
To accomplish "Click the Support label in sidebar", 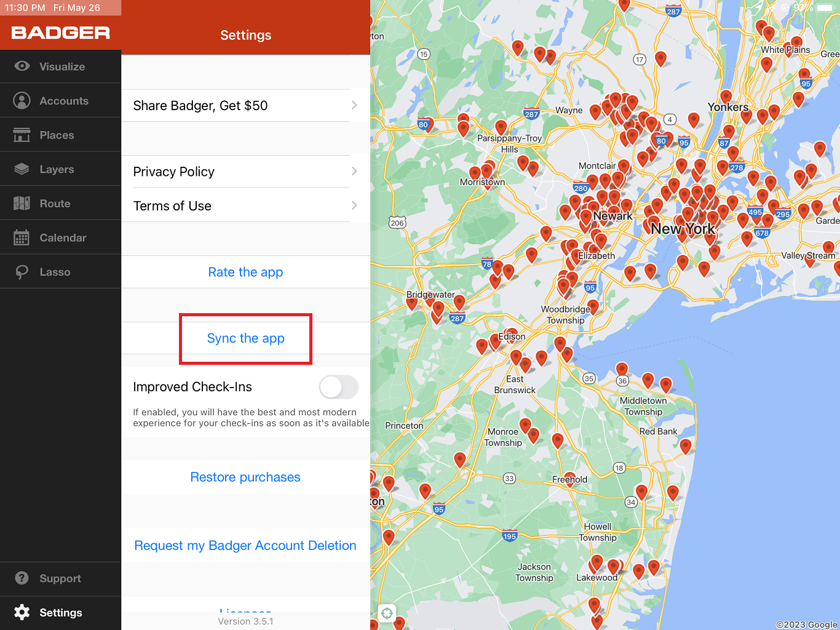I will (60, 578).
